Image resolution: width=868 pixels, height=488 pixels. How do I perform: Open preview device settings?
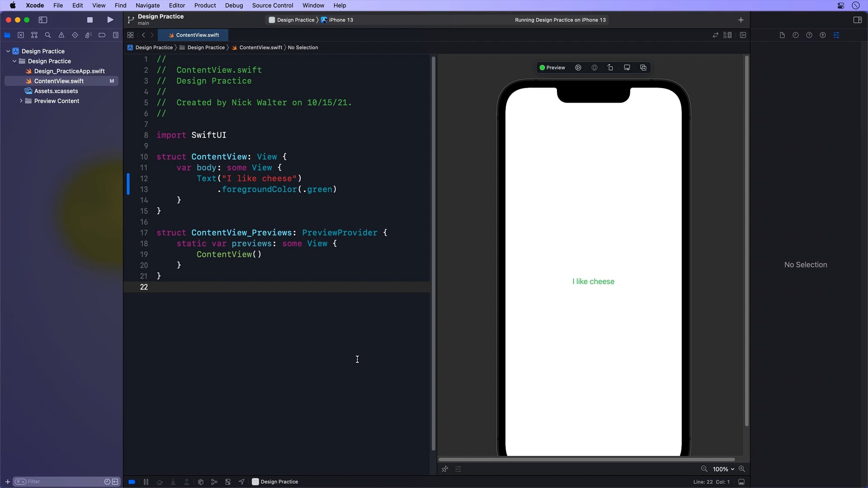click(627, 68)
